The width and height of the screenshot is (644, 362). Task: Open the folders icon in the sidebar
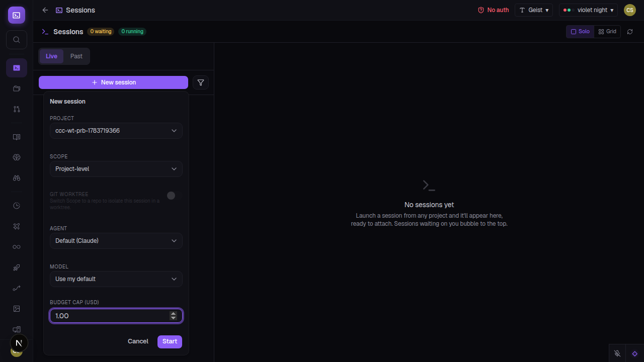[17, 88]
